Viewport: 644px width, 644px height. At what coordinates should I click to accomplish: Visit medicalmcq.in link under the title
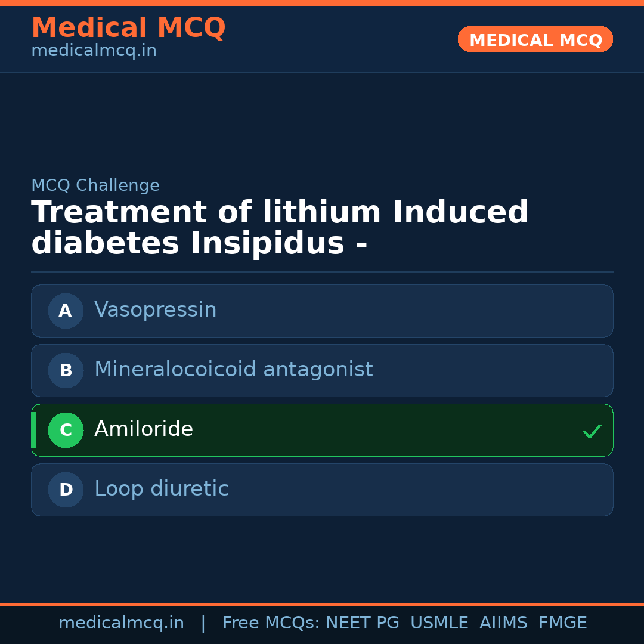[x=94, y=51]
